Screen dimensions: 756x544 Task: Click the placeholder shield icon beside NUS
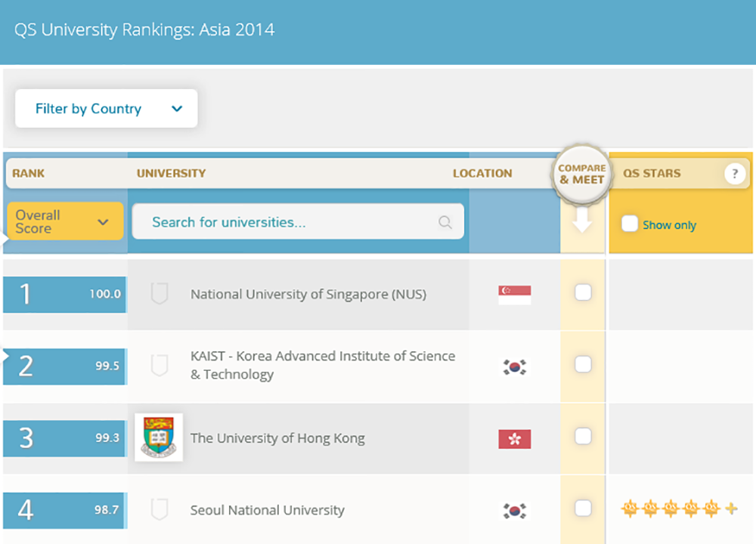(x=160, y=293)
